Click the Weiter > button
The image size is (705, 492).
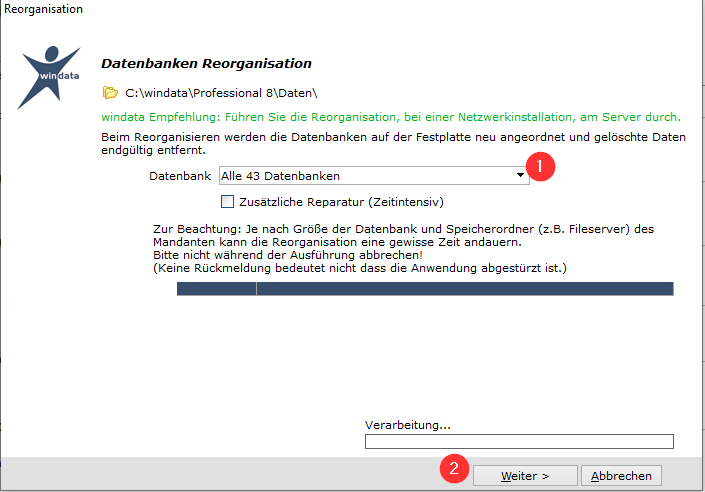pos(525,476)
